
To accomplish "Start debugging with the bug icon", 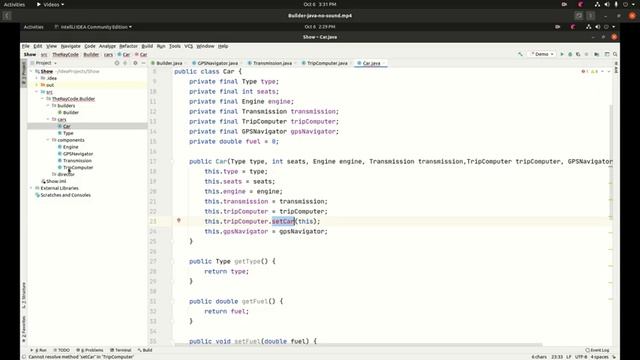I will tap(570, 54).
